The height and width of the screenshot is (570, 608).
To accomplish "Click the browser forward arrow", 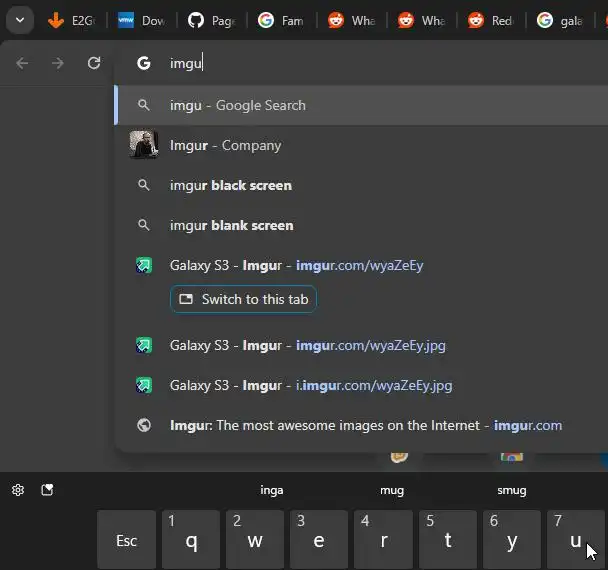I will click(x=58, y=63).
